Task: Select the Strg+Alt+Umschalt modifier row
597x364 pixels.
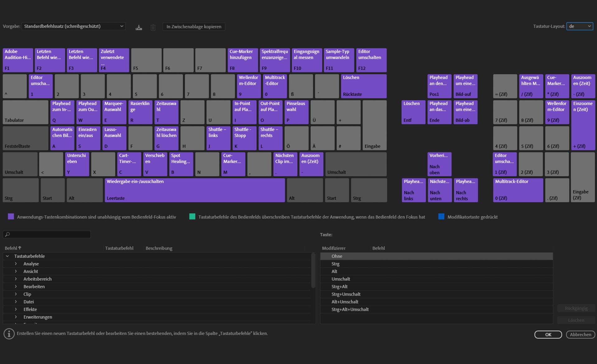Action: point(437,309)
